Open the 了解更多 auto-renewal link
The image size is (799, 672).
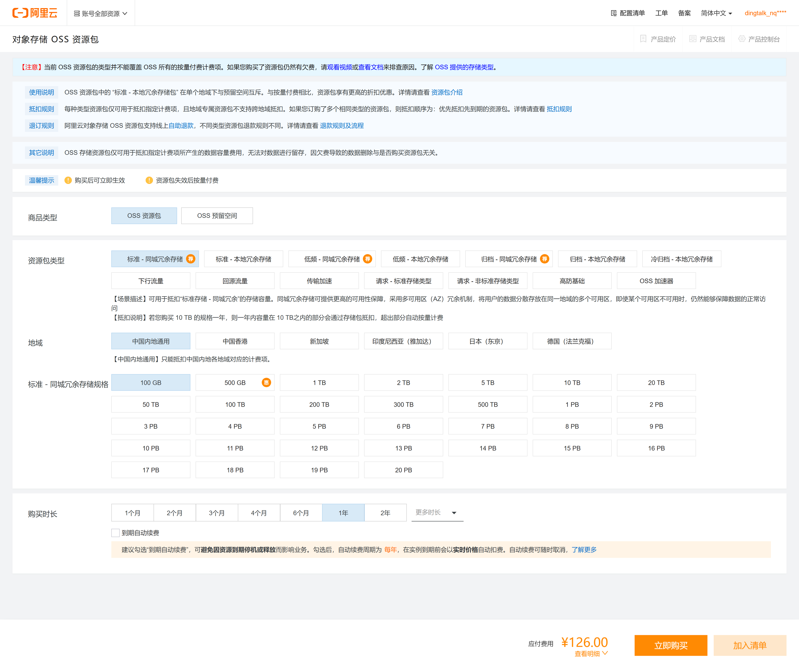584,550
